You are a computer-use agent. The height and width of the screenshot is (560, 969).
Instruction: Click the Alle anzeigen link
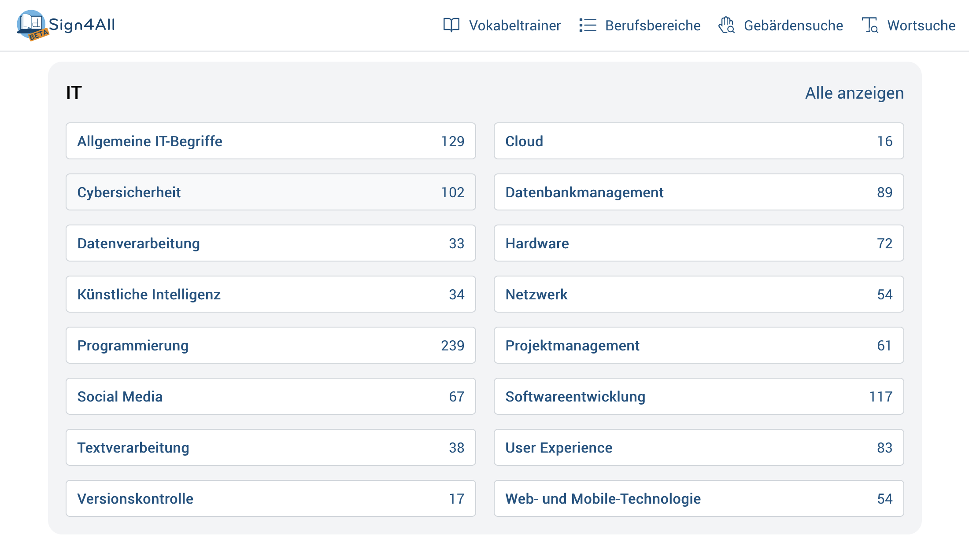(x=854, y=93)
